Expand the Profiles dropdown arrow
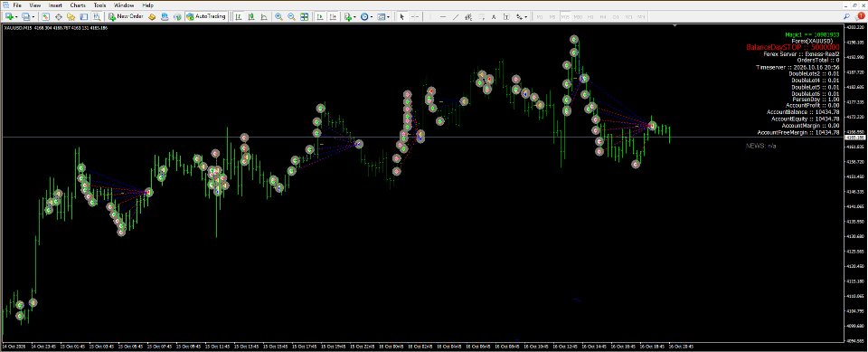The width and height of the screenshot is (868, 352). (33, 17)
